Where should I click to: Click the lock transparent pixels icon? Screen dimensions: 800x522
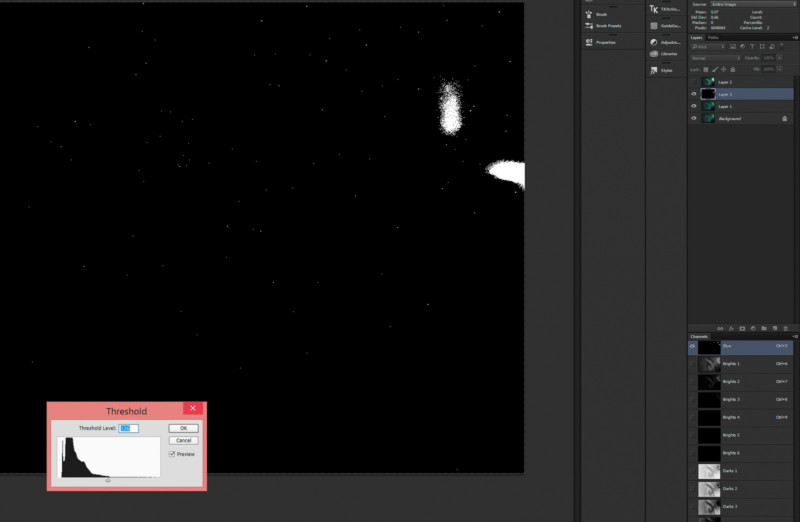pos(706,69)
